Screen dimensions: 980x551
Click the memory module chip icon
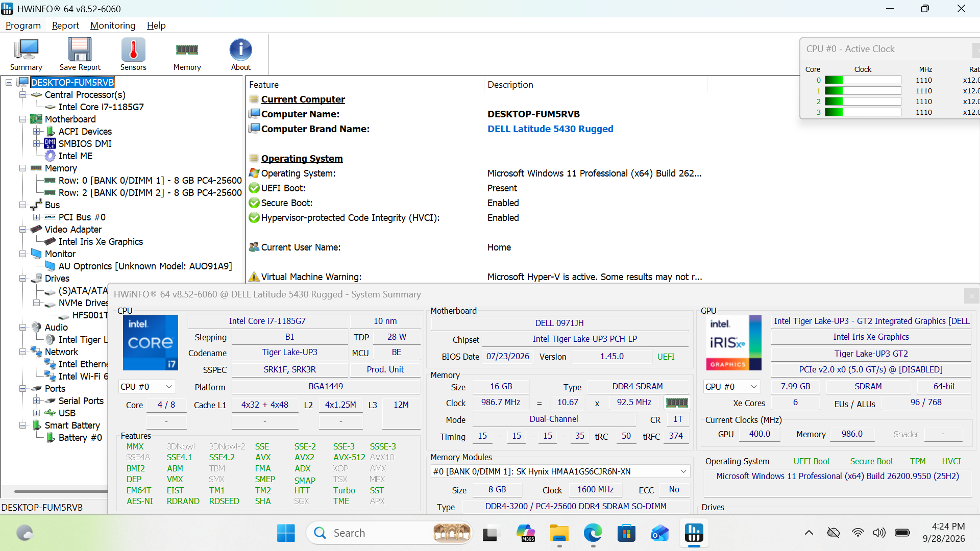(677, 403)
